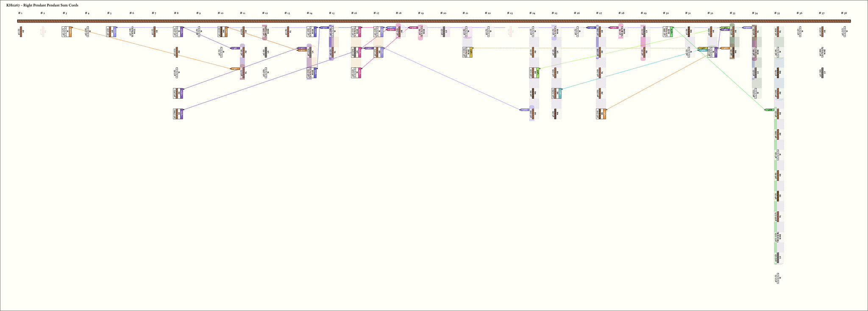Screen dimensions: 868x311
Task: Select the p5 (766) purple cord in column #8
Action: 178,114
